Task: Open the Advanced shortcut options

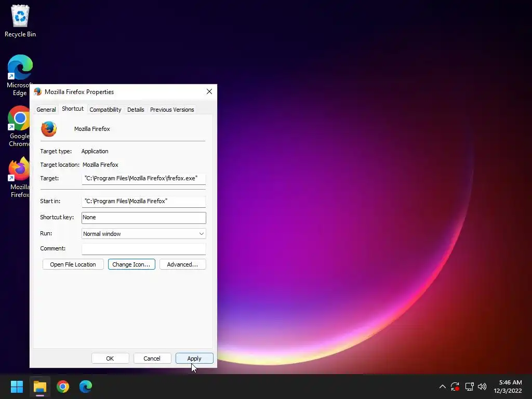Action: (182, 264)
